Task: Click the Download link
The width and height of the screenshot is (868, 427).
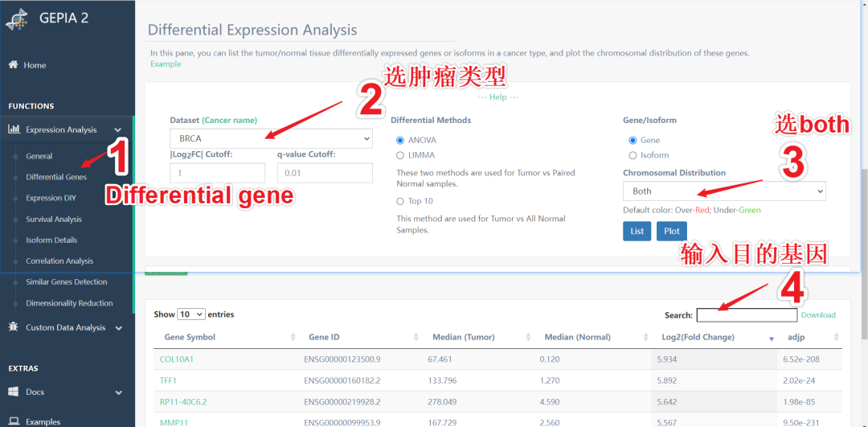Action: click(818, 314)
